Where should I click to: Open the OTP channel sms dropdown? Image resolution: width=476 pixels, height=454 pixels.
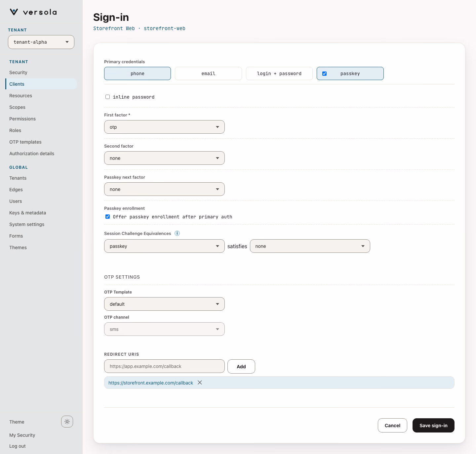pyautogui.click(x=164, y=329)
